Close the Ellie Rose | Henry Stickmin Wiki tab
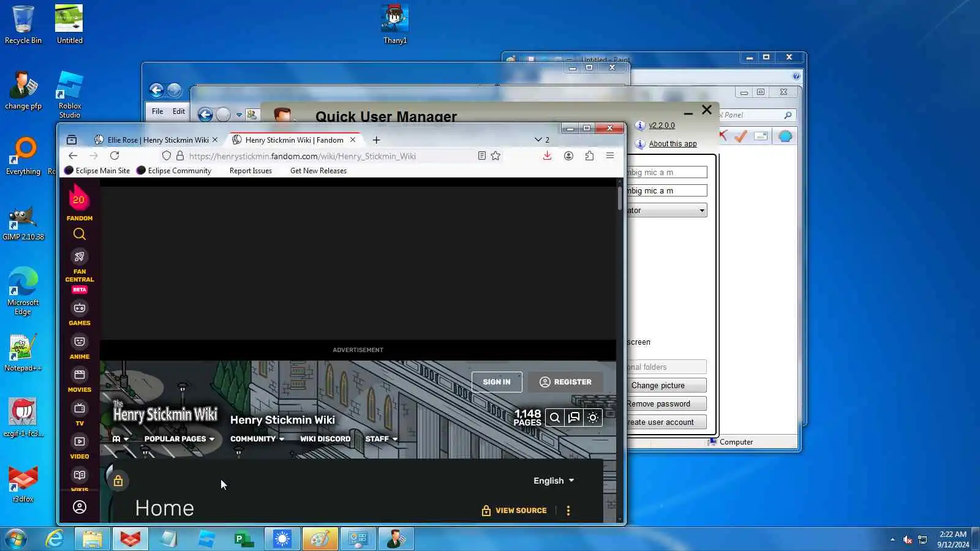 click(x=215, y=140)
